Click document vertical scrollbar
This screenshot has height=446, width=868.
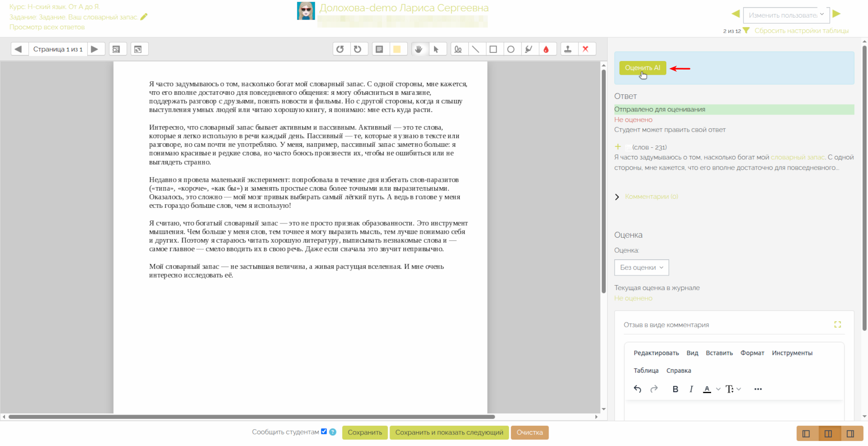click(x=604, y=182)
